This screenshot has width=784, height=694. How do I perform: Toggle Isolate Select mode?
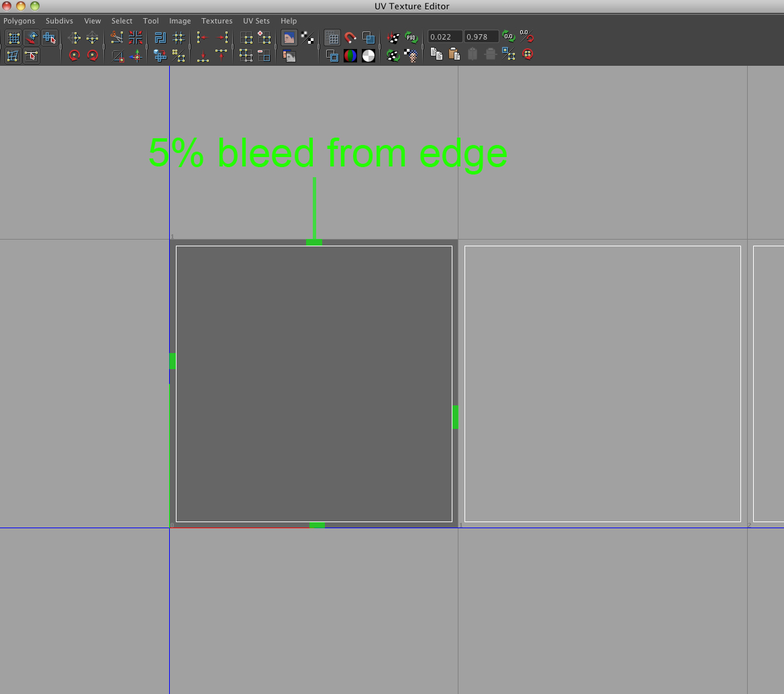point(246,38)
